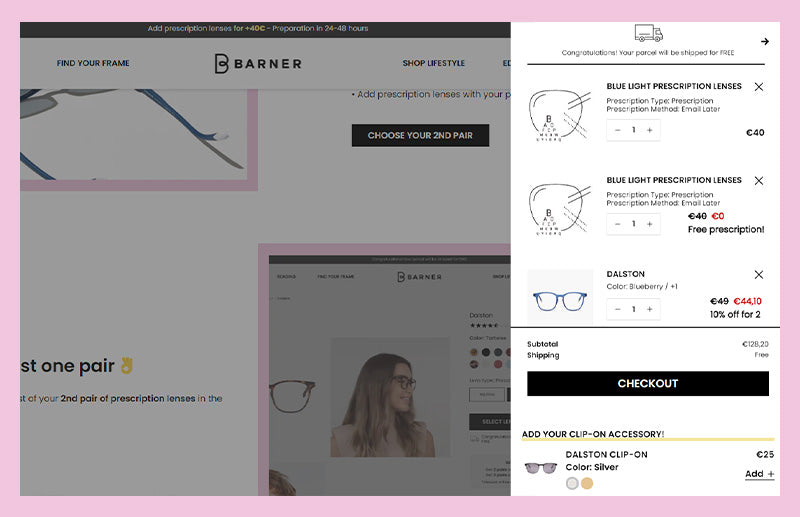Increase quantity of the first prescription lenses
Image resolution: width=800 pixels, height=517 pixels.
click(649, 130)
